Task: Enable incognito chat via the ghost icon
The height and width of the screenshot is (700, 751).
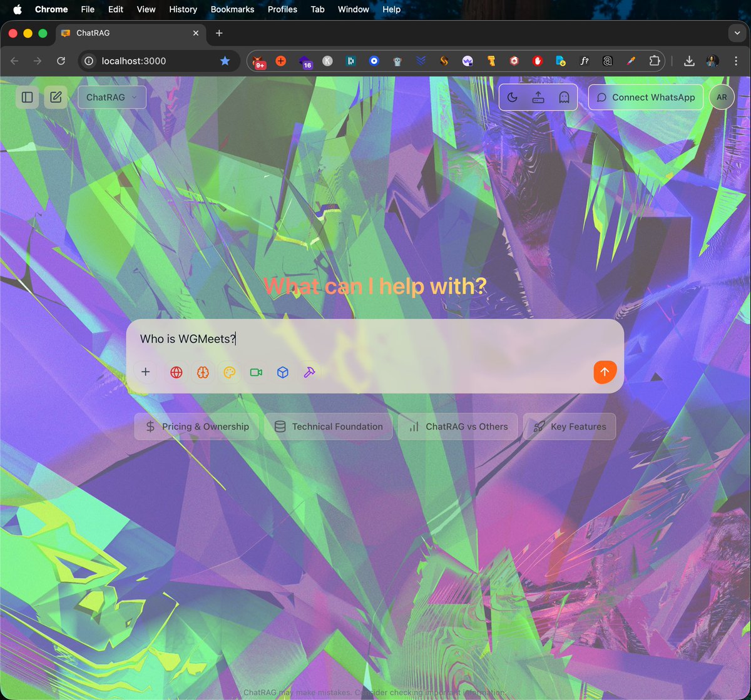Action: click(x=563, y=98)
